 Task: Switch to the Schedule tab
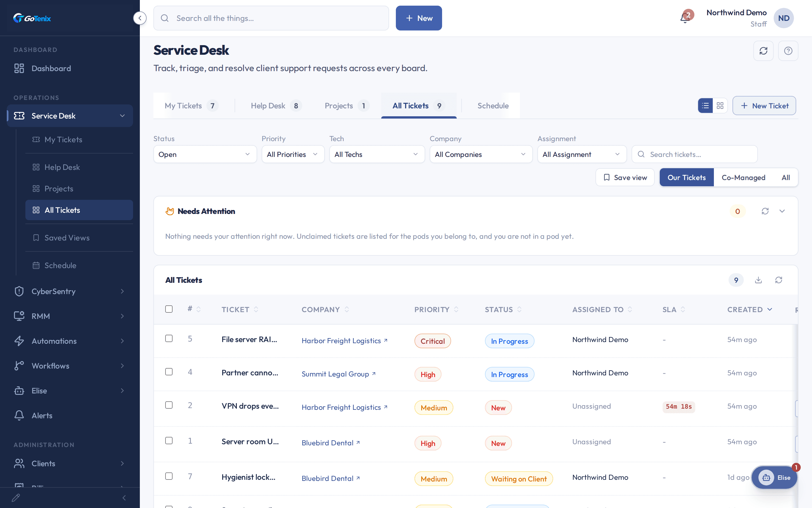[493, 106]
